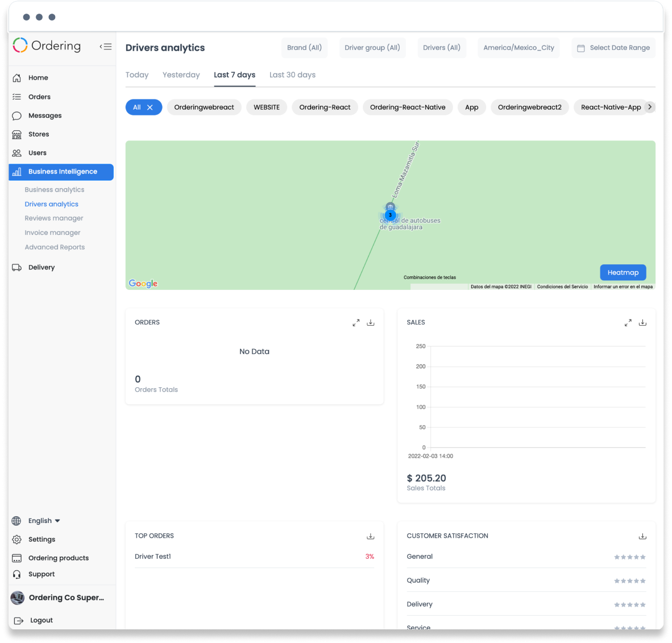The width and height of the screenshot is (672, 643).
Task: Click the Users people icon
Action: [x=16, y=153]
